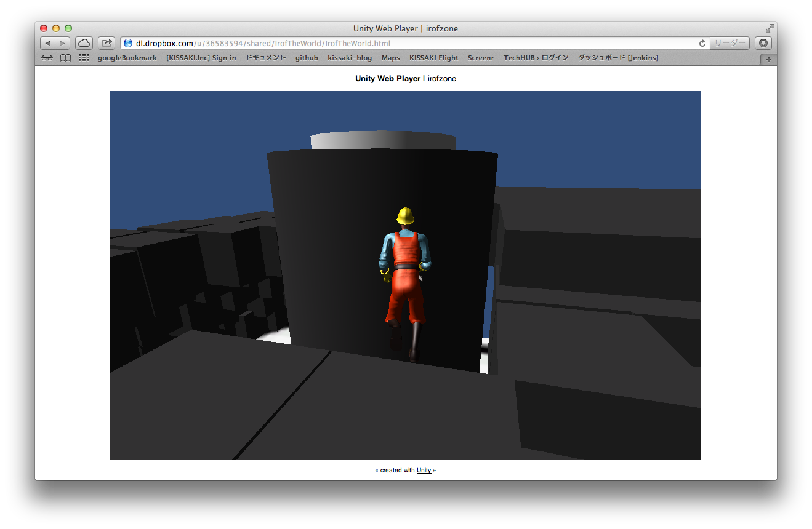The width and height of the screenshot is (812, 529).
Task: Click the dl.dropbox.com address field
Action: (x=415, y=43)
